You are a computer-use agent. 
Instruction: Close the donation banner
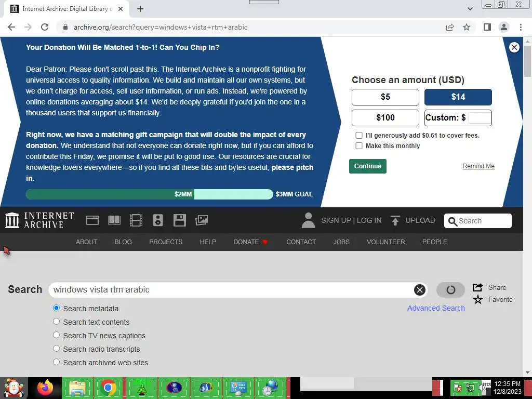click(x=514, y=47)
